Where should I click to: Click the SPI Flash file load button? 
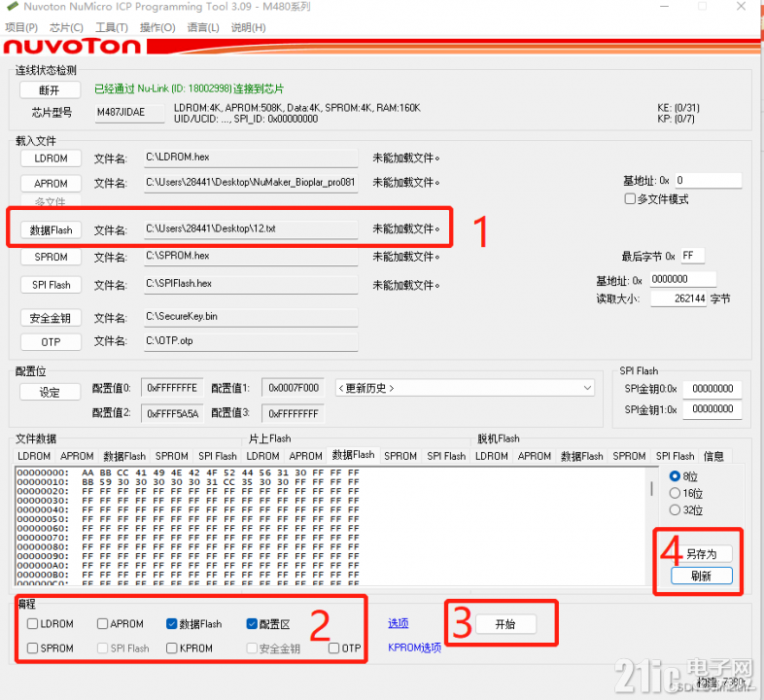(x=51, y=285)
